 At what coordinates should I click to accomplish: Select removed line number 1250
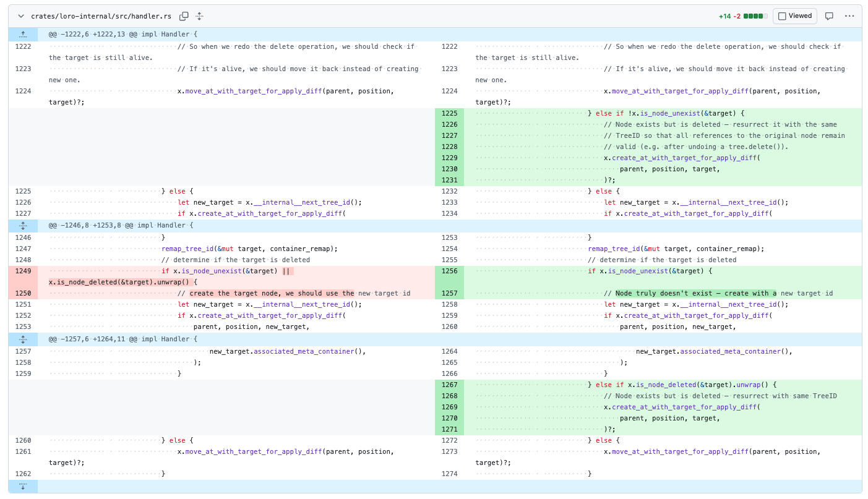[x=23, y=294]
